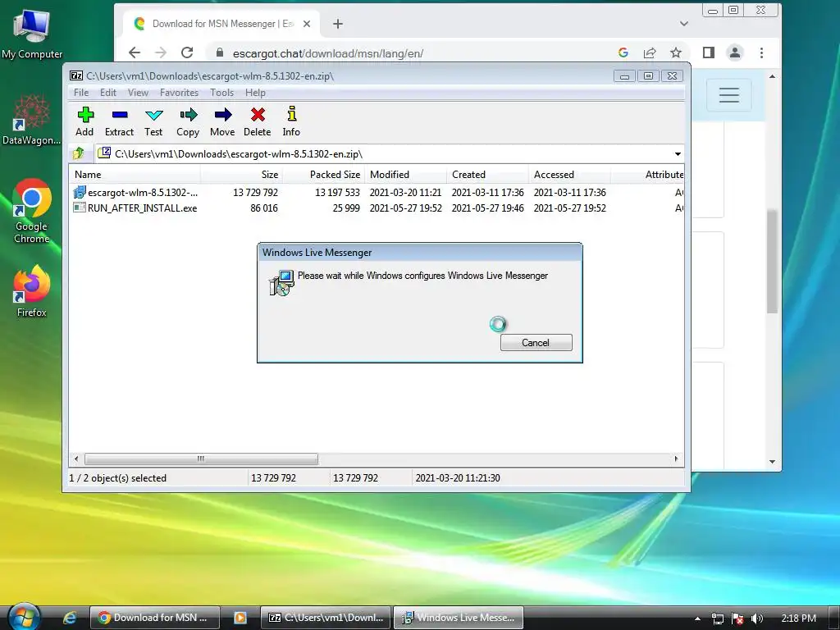Reload the Chrome page
The height and width of the screenshot is (630, 840).
click(x=187, y=52)
